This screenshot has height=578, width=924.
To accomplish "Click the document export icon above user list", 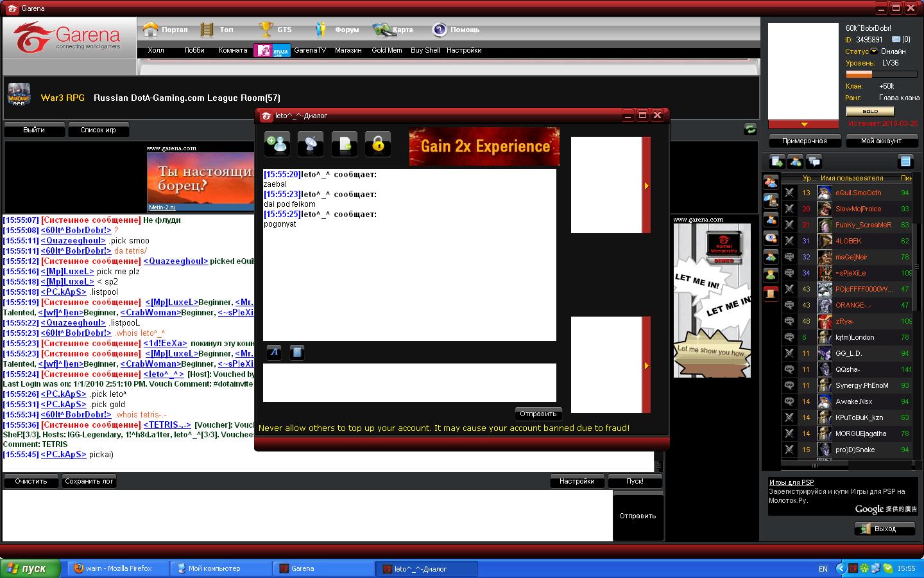I will [x=778, y=162].
